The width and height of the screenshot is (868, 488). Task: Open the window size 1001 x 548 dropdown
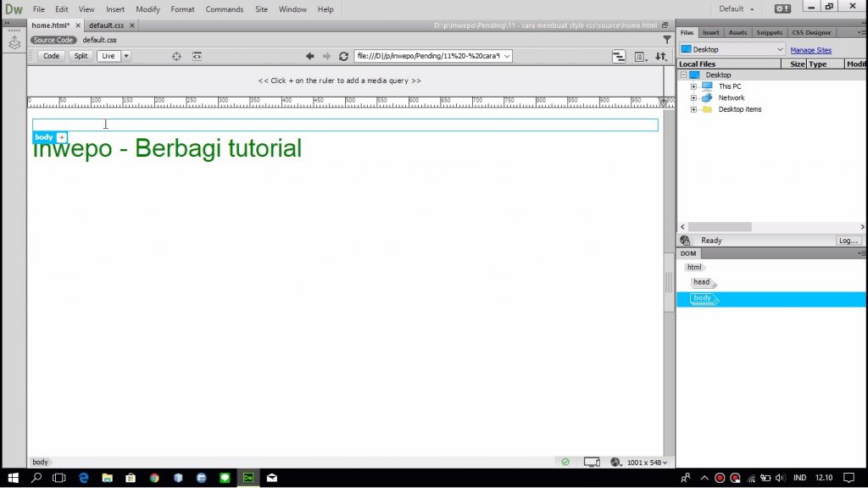click(646, 463)
